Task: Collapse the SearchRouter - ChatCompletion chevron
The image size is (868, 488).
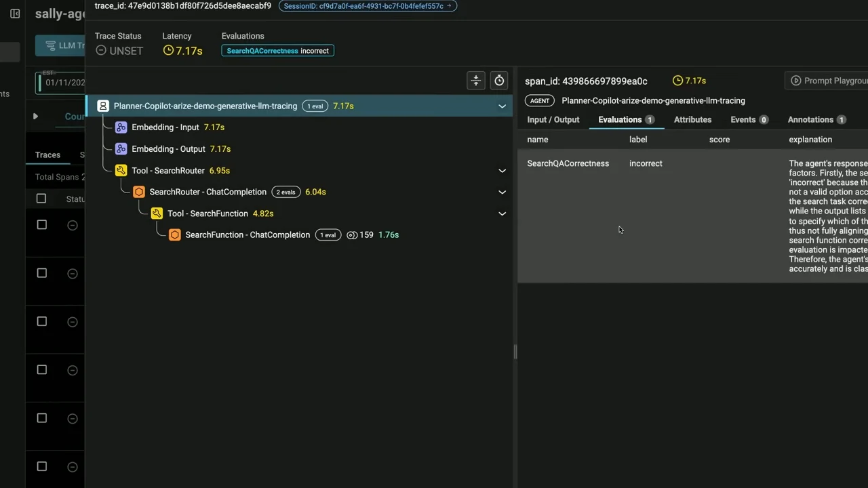Action: point(502,192)
